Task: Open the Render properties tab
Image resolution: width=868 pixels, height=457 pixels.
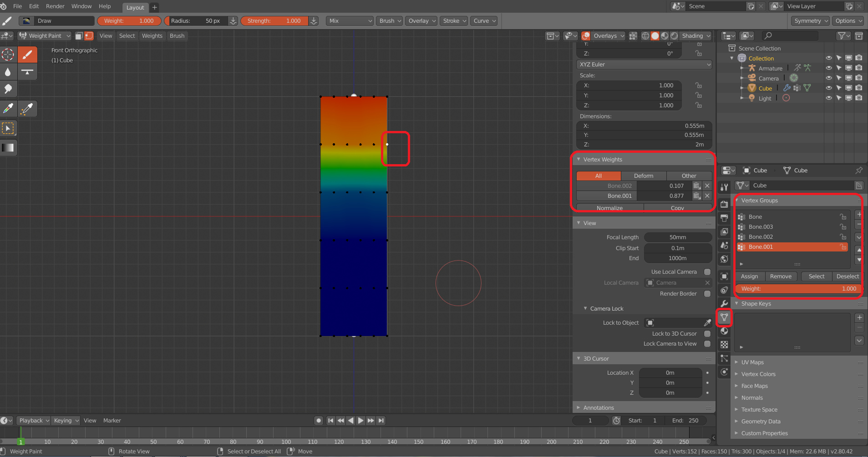Action: click(x=724, y=204)
